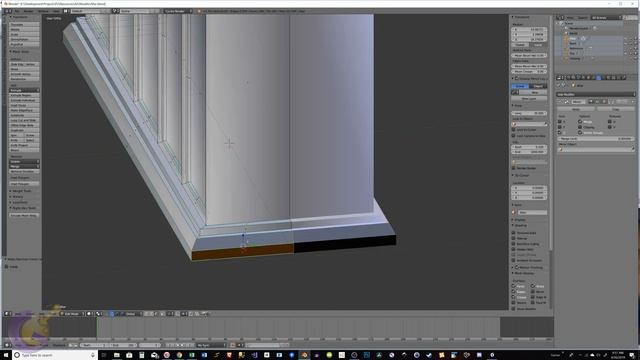Click the modifier Copy button
This screenshot has height=360, width=640.
616,109
